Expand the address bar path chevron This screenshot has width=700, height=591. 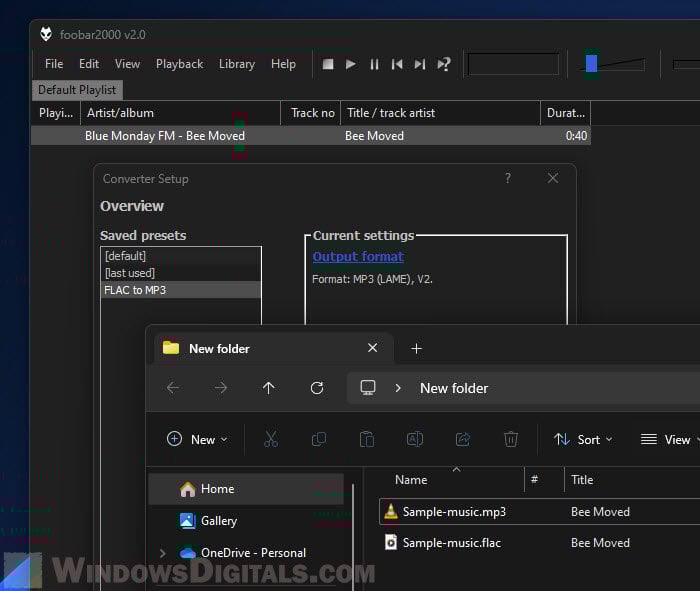pyautogui.click(x=398, y=388)
